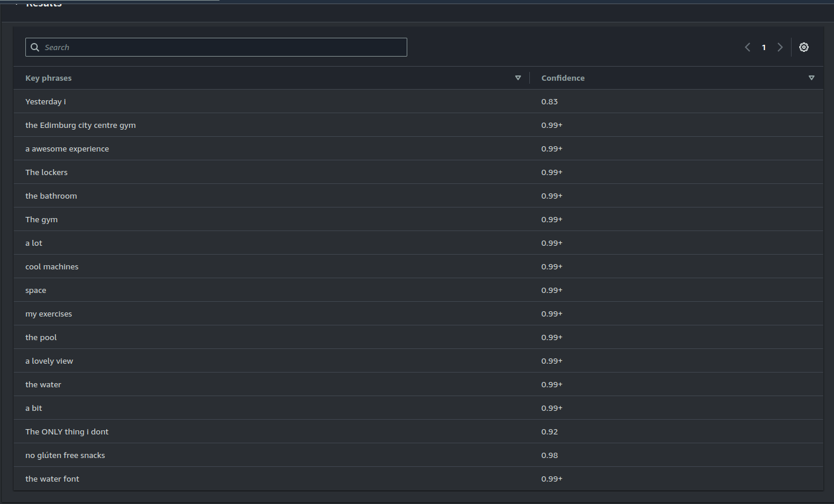
Task: Click the 'the water font' row
Action: point(52,478)
